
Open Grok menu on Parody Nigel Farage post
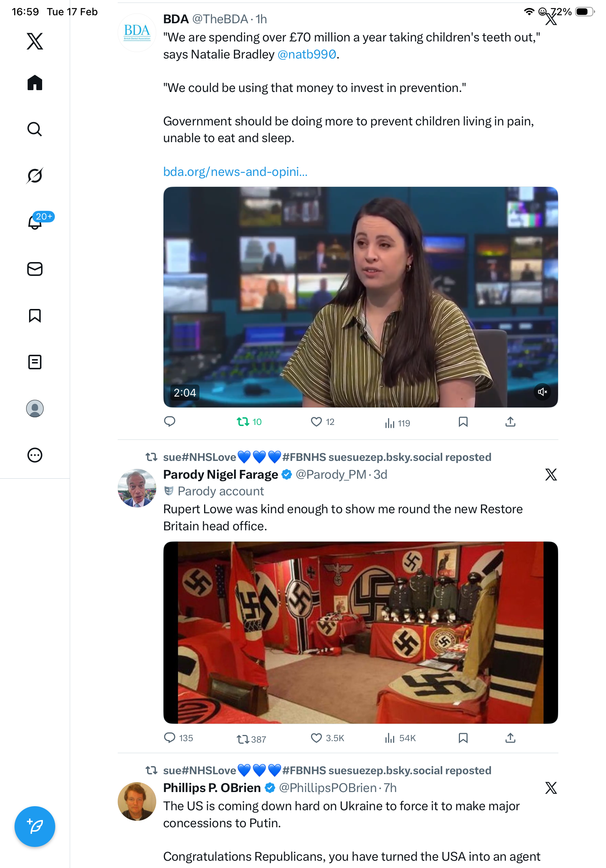[551, 474]
